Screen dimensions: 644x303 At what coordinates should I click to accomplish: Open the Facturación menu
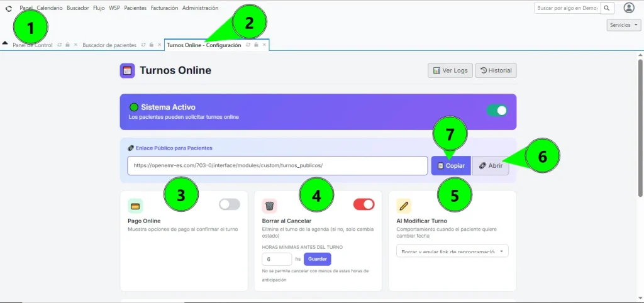click(x=164, y=8)
